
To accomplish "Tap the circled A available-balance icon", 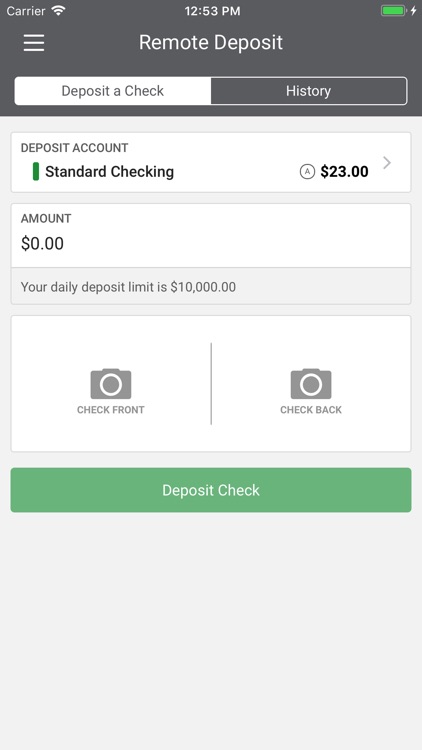I will [x=307, y=171].
